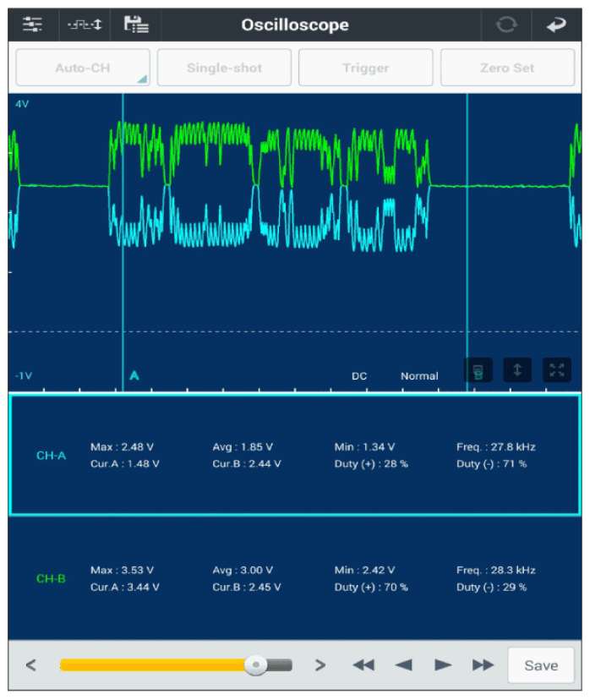Expand waveform to fullscreen
The image size is (590, 700).
point(556,370)
